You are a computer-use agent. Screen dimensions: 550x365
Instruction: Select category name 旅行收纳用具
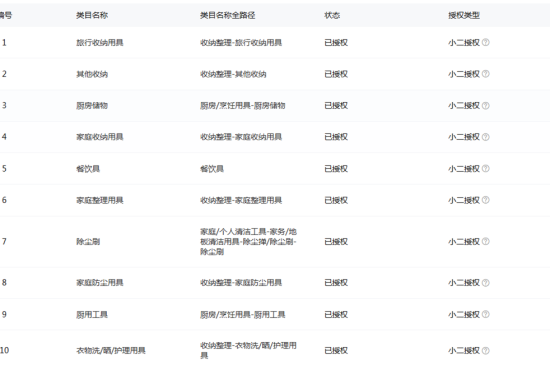click(100, 42)
